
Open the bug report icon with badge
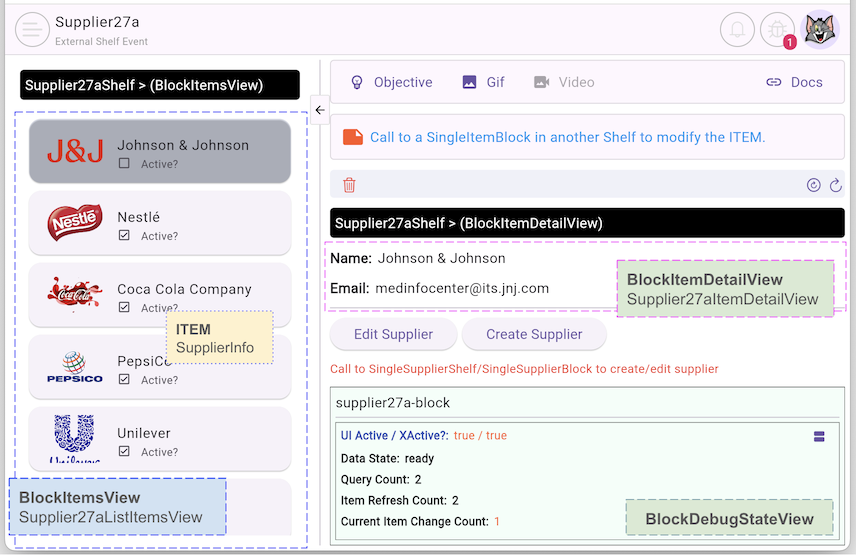coord(777,30)
